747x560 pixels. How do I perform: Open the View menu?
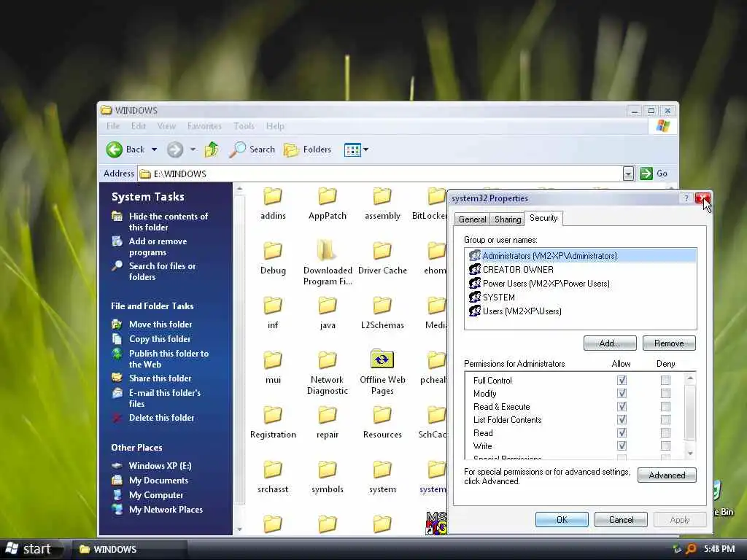pyautogui.click(x=166, y=126)
